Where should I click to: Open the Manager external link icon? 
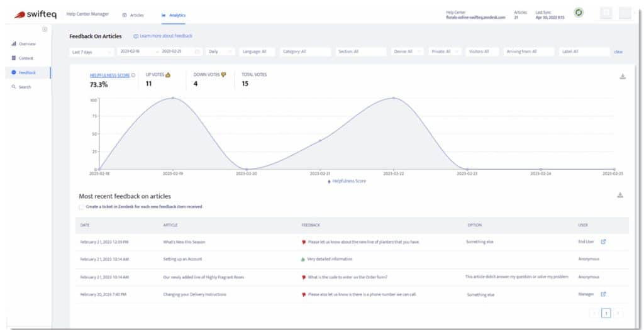click(x=603, y=294)
